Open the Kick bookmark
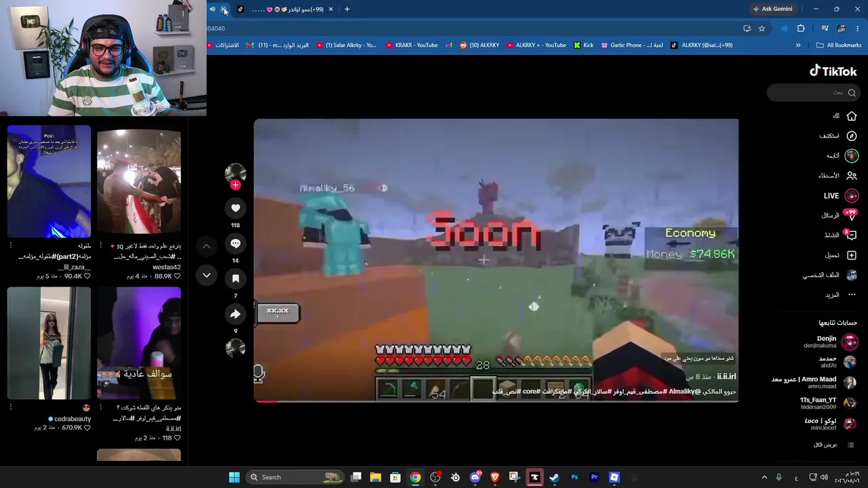The height and width of the screenshot is (488, 868). (583, 45)
